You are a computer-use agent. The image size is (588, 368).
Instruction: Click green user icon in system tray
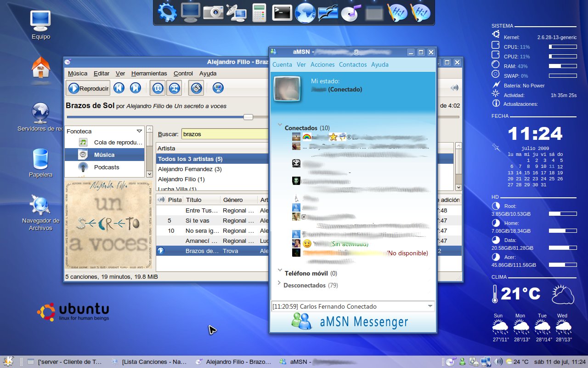463,362
